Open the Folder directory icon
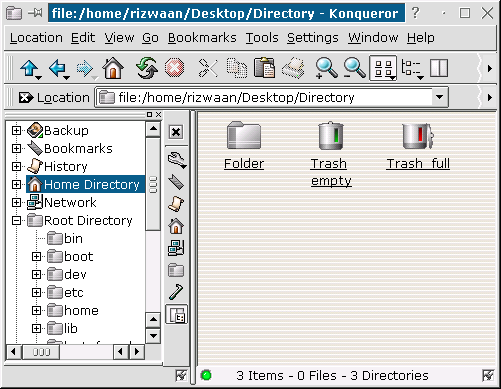Screen dimensions: 501x389 click(244, 135)
